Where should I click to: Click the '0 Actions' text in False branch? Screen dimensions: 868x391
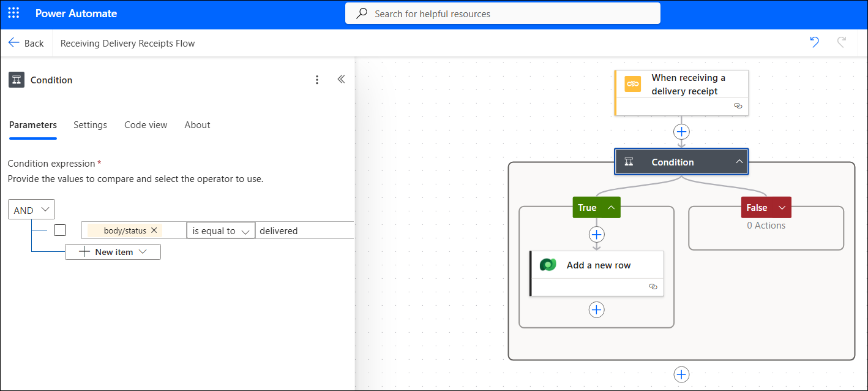[x=766, y=225]
